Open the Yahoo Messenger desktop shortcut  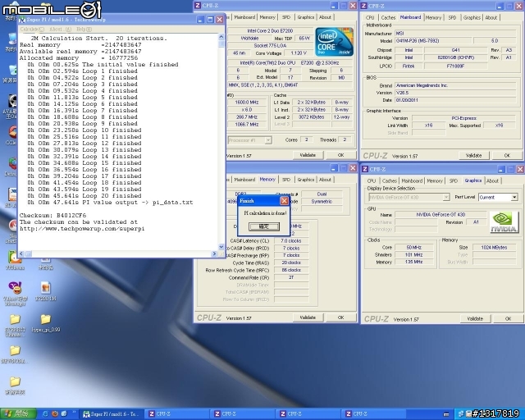pyautogui.click(x=15, y=294)
